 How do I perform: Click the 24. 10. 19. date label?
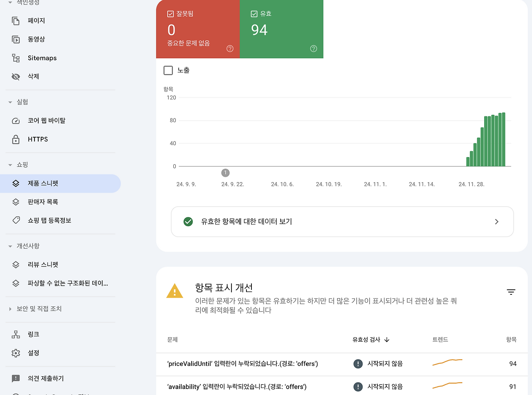point(329,184)
